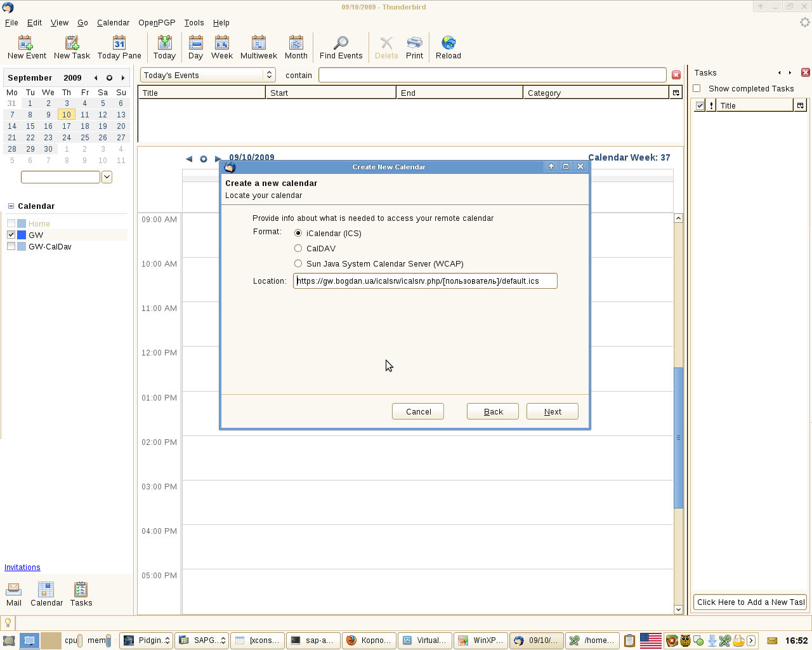Click Cancel in Create New Calendar dialog
The width and height of the screenshot is (812, 650).
coord(418,411)
